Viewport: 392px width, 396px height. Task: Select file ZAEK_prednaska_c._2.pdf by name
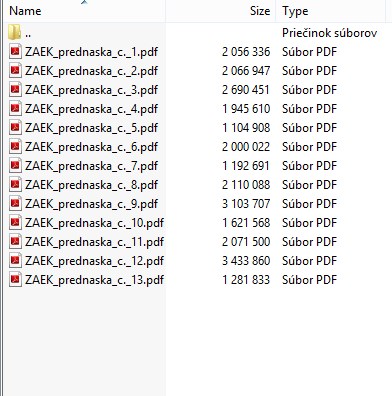pos(91,71)
